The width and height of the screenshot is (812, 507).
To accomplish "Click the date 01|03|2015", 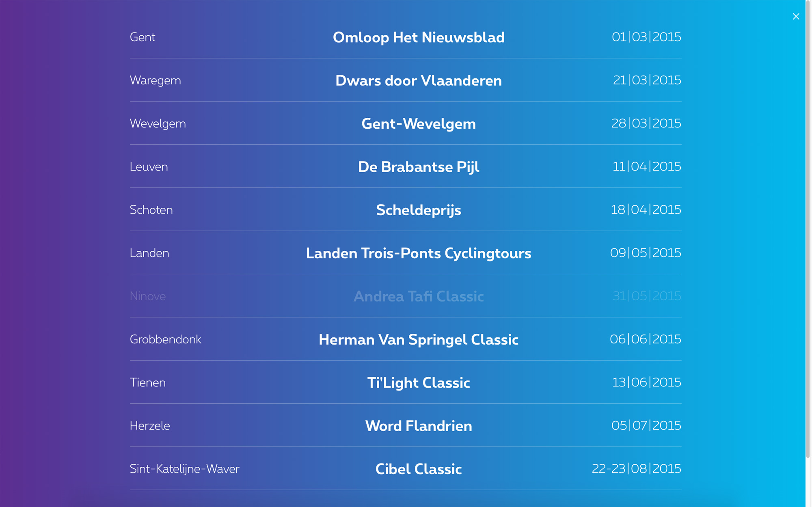I will [646, 37].
